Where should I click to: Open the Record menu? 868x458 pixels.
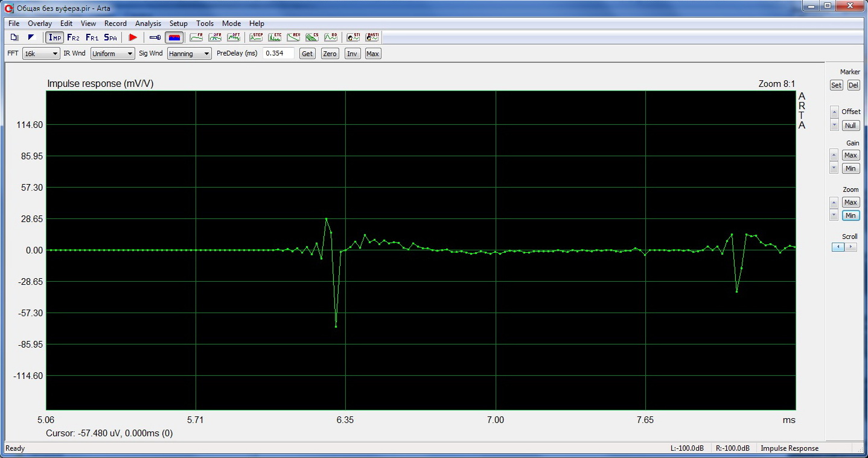[115, 24]
